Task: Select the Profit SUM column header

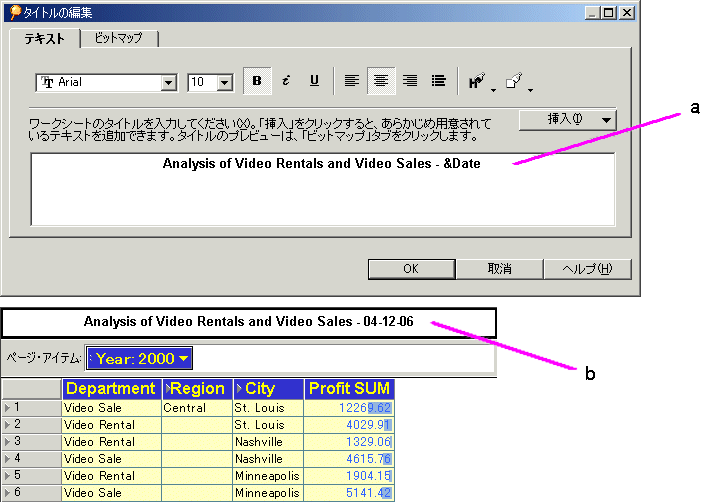Action: point(349,389)
